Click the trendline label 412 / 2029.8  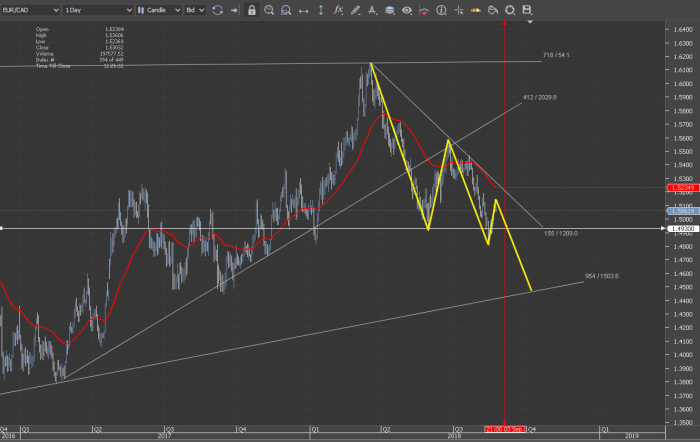(x=539, y=97)
